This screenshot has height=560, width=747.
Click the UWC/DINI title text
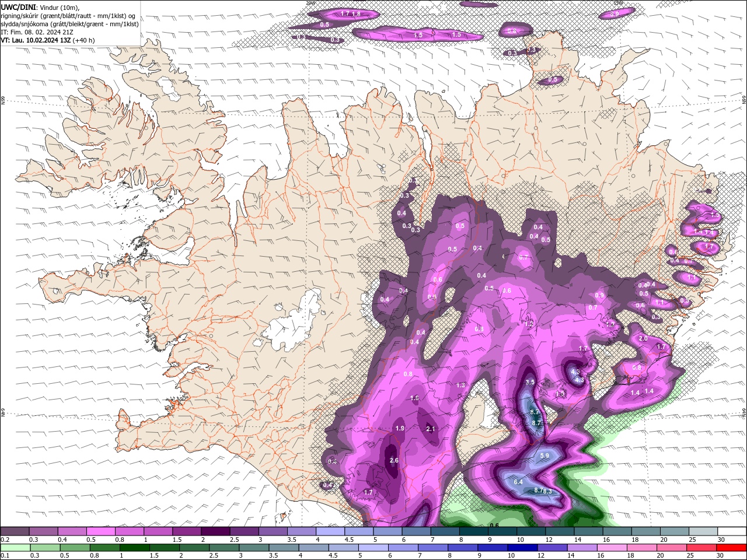(18, 7)
